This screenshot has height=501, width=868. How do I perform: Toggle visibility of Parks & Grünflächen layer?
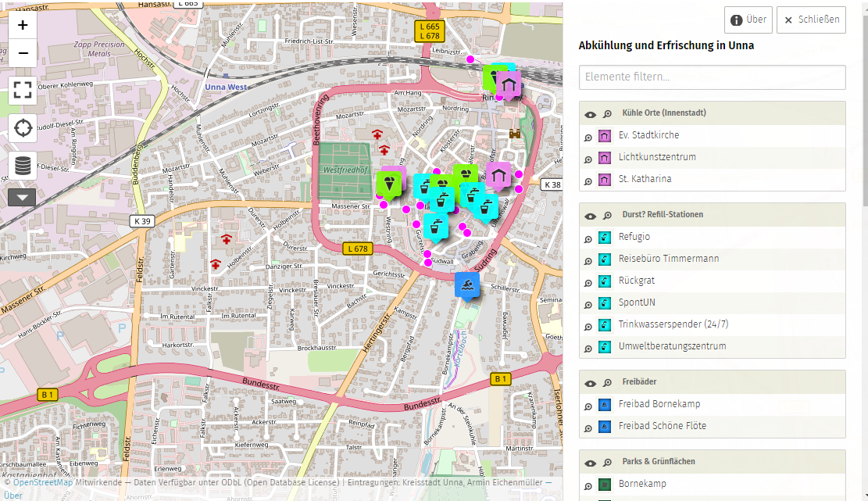point(590,463)
